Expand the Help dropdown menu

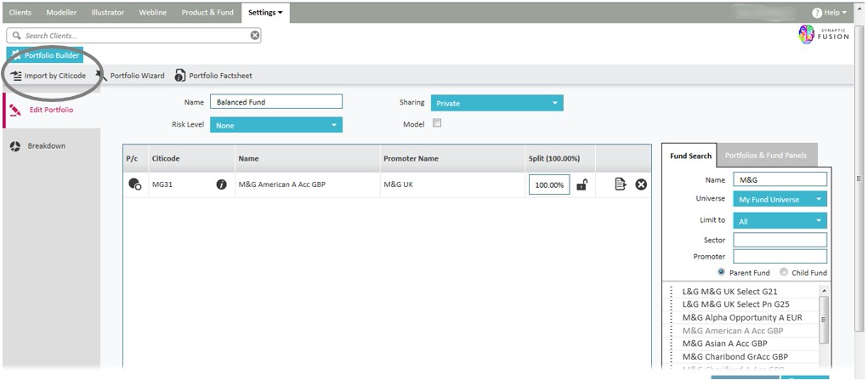coord(835,12)
